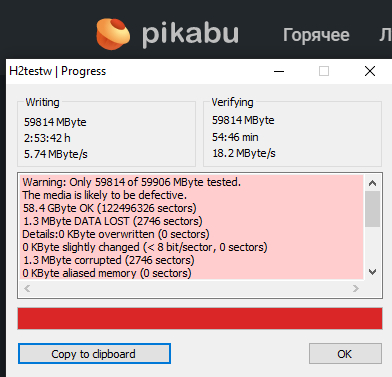This screenshot has width=392, height=377.
Task: Click the Warning line in result log
Action: point(131,182)
